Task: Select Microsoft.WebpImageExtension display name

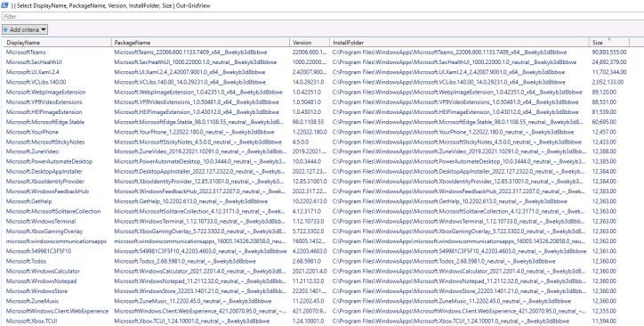Action: coord(46,92)
